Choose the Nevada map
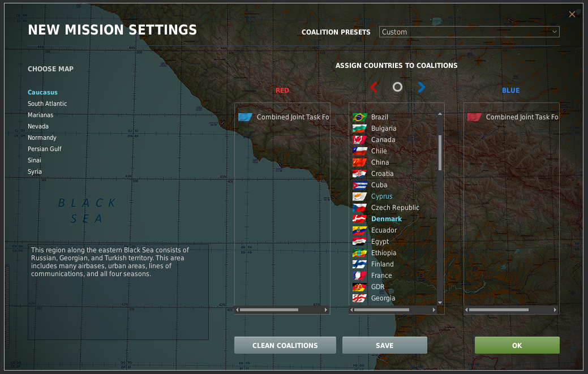This screenshot has width=588, height=374. click(38, 126)
